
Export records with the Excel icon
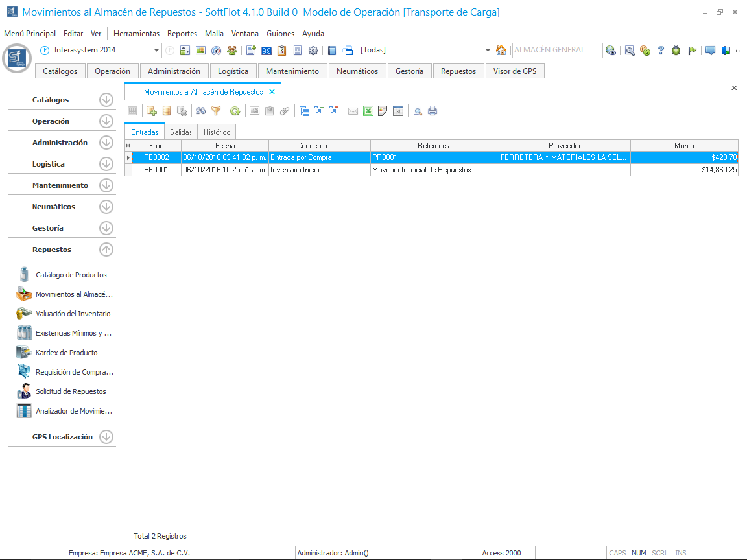368,111
